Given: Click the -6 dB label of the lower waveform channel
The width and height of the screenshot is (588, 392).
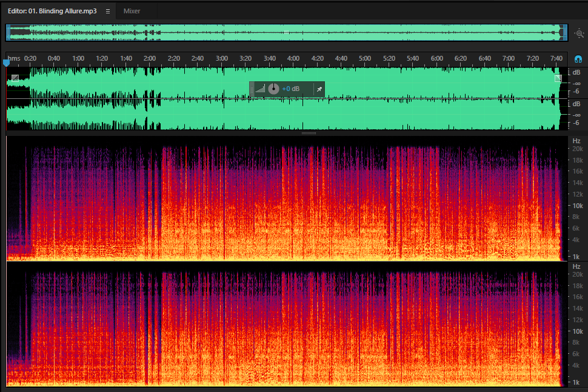Looking at the screenshot, I should [x=576, y=123].
